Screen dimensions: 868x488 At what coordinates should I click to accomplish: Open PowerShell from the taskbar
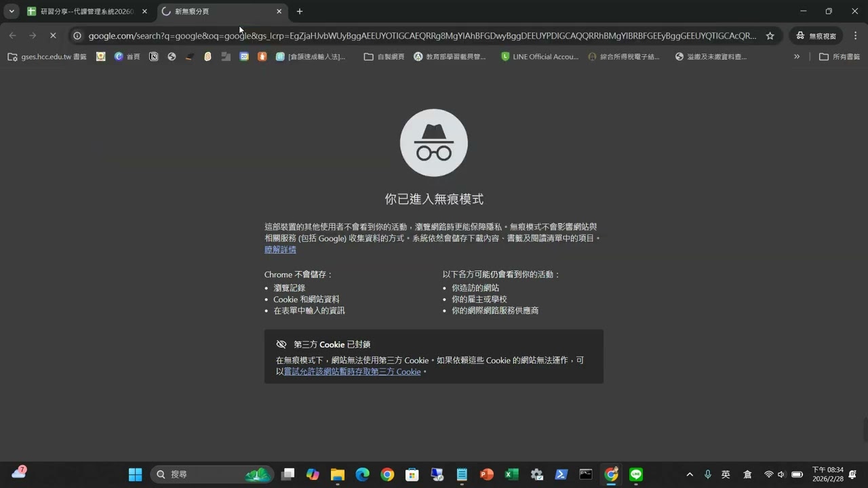coord(561,474)
